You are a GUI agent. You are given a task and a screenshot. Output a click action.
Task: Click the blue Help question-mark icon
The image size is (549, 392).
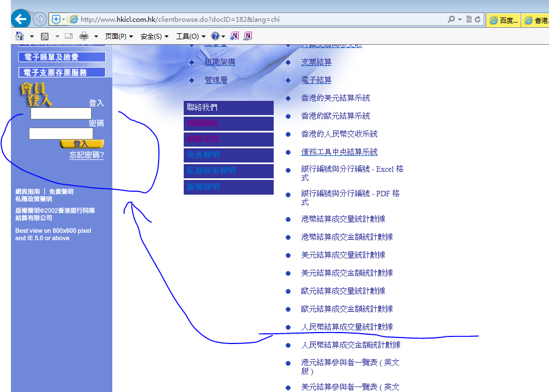(215, 36)
